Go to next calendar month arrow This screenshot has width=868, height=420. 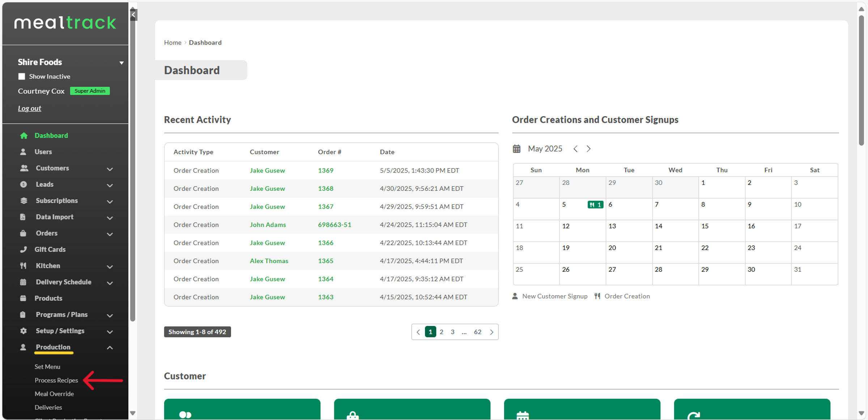[x=588, y=149]
